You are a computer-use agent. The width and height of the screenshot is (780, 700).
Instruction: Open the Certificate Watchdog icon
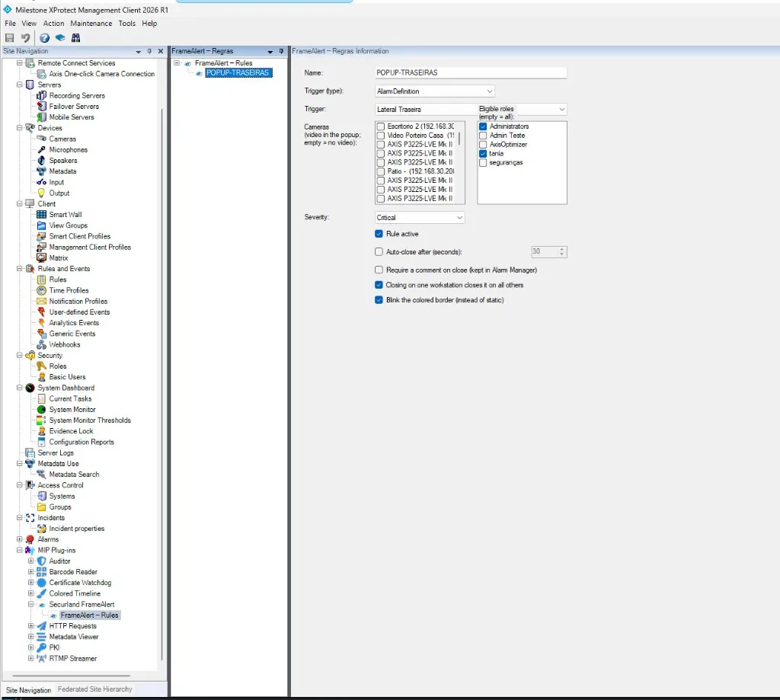42,583
